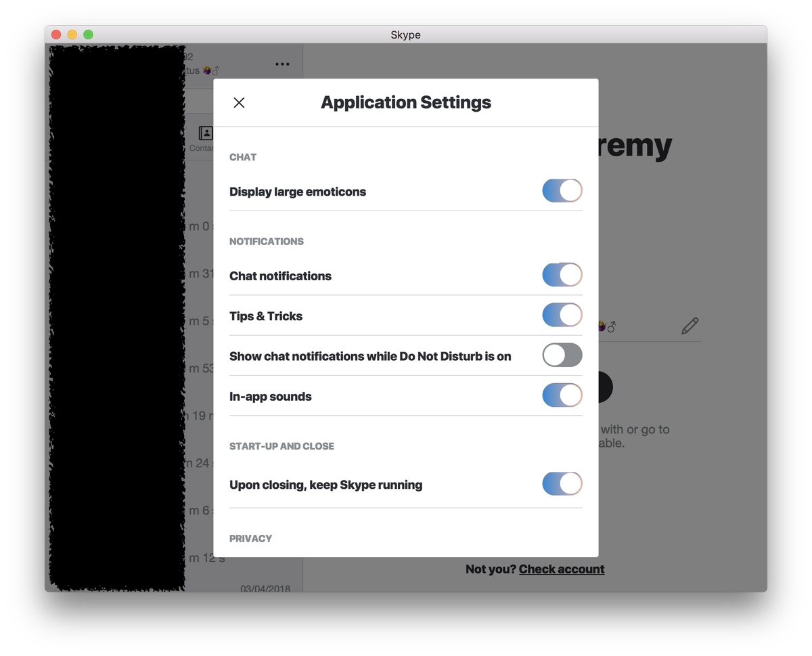Open the Contacts icon in Skype sidebar
Viewport: 812px width, 656px height.
click(206, 133)
